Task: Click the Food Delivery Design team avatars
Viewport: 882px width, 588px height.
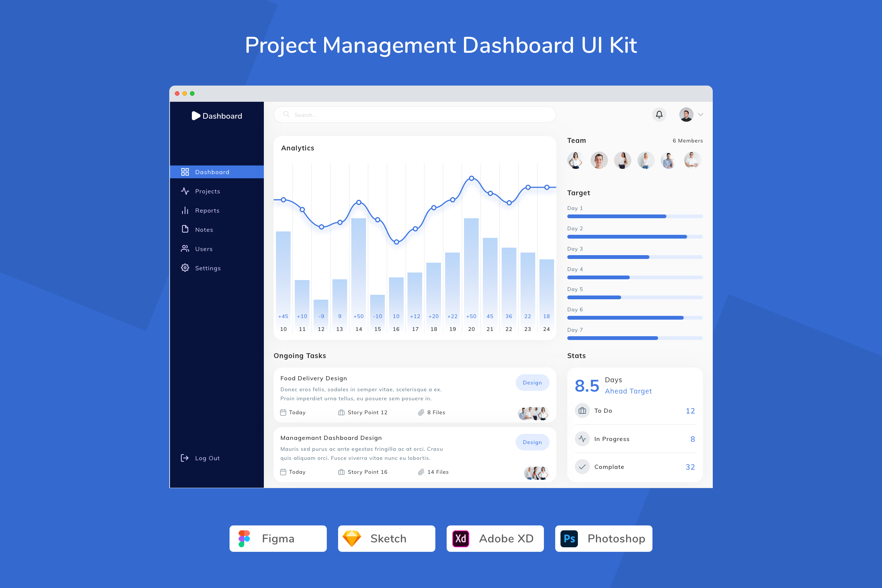Action: click(533, 413)
